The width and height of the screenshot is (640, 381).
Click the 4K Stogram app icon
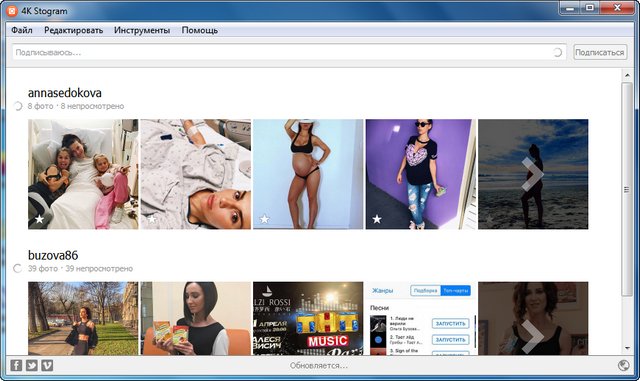coord(12,11)
